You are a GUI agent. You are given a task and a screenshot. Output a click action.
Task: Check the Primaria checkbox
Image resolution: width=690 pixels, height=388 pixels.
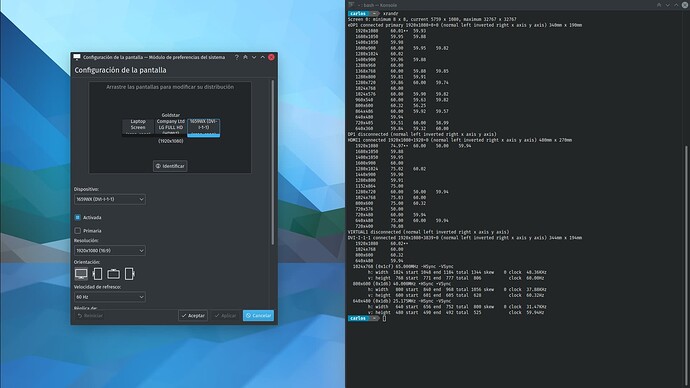pyautogui.click(x=78, y=231)
